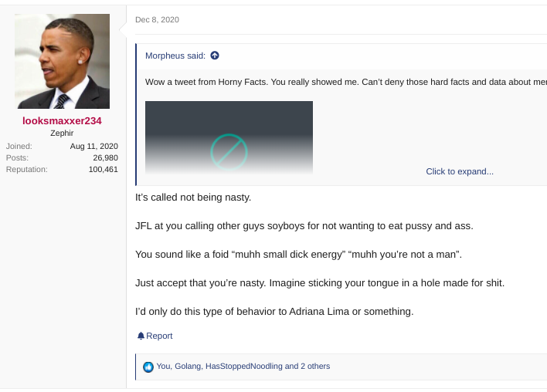Click the "Dec 8, 2020" post date
Image resolution: width=547 pixels, height=392 pixels.
pos(157,19)
